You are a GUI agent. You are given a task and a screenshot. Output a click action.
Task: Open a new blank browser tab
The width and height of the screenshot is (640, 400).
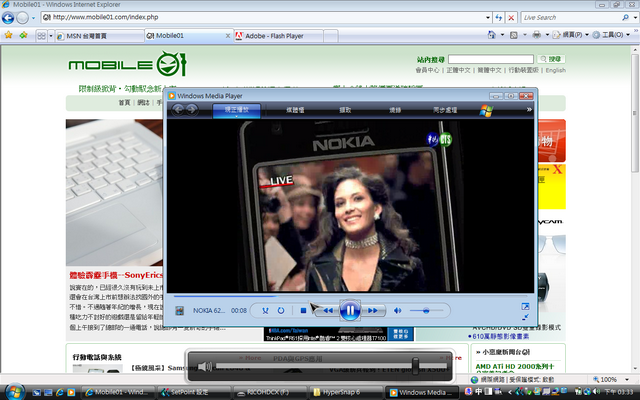click(331, 36)
